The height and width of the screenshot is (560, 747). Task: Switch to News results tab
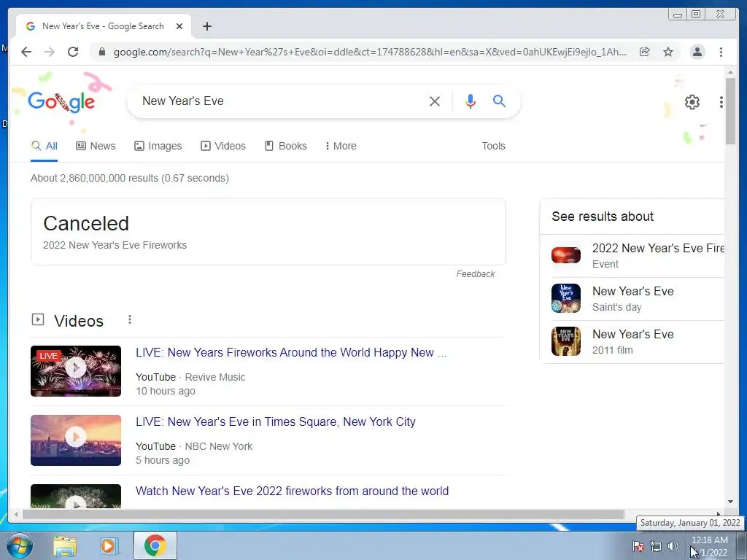(x=96, y=146)
